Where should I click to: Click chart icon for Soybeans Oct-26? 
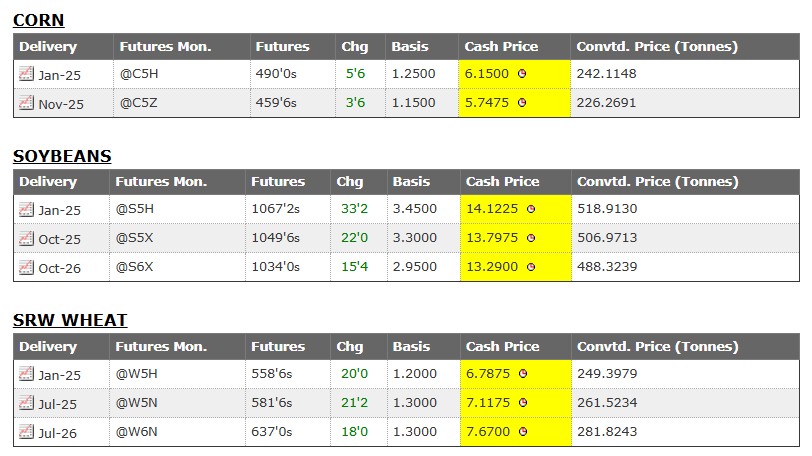point(26,267)
